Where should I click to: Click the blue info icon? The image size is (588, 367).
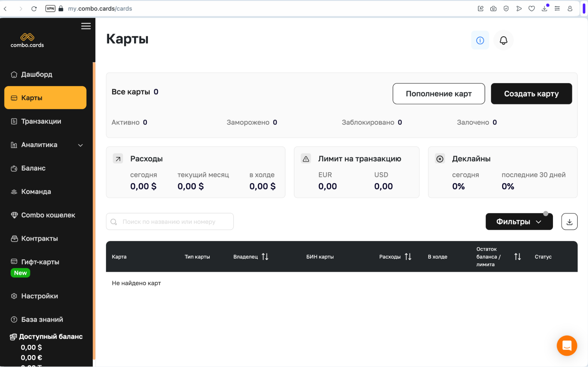(480, 40)
